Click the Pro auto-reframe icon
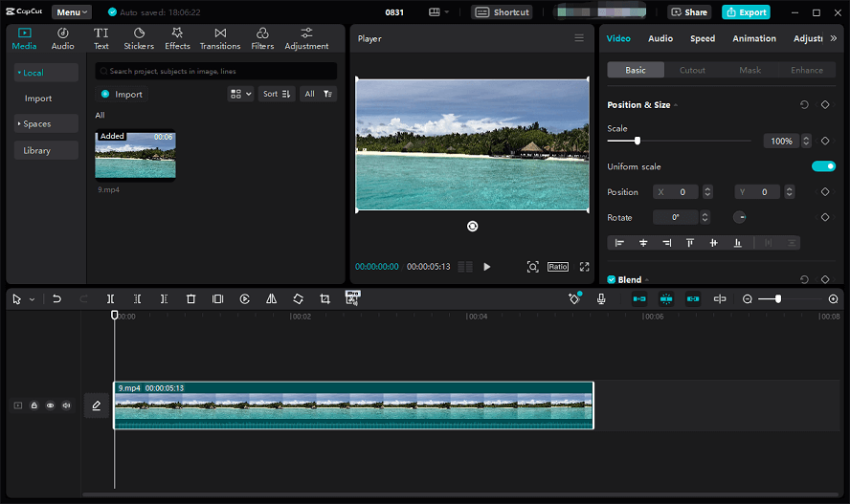 [352, 298]
